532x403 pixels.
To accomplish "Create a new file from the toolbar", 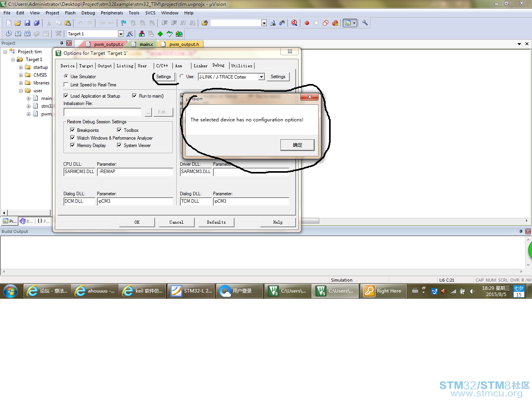I will click(x=9, y=23).
